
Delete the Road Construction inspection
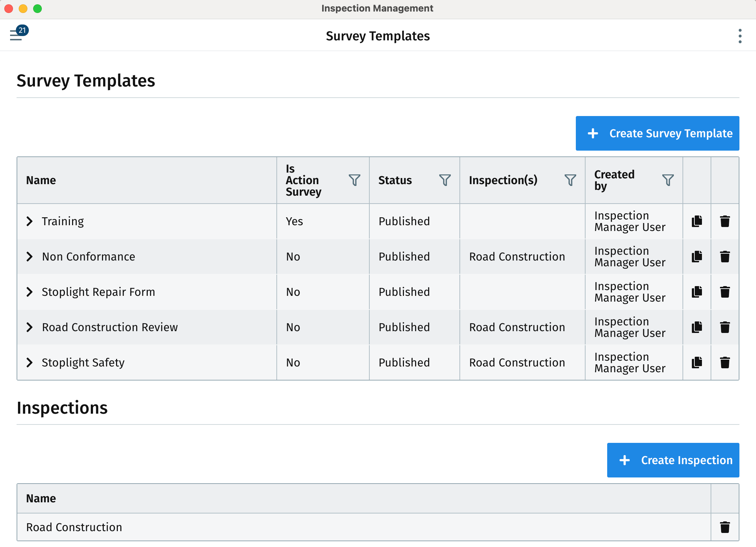coord(725,527)
